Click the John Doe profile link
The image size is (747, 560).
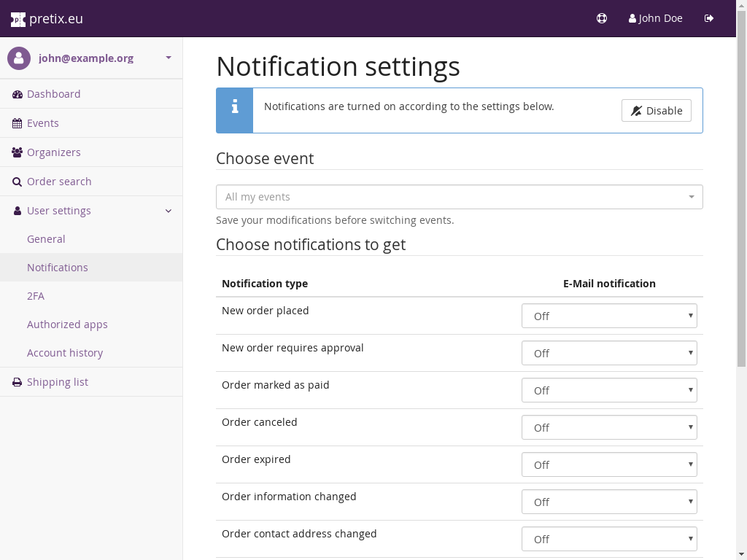pos(655,18)
